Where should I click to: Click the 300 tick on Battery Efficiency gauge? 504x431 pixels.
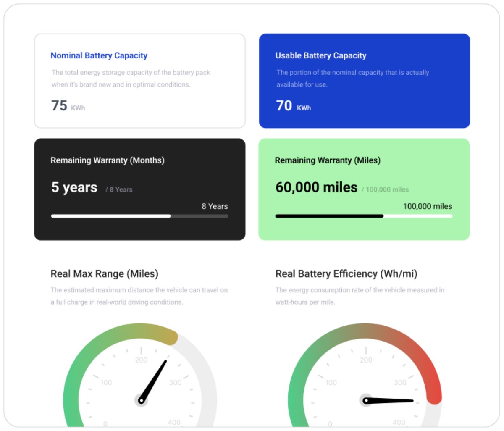pyautogui.click(x=400, y=383)
